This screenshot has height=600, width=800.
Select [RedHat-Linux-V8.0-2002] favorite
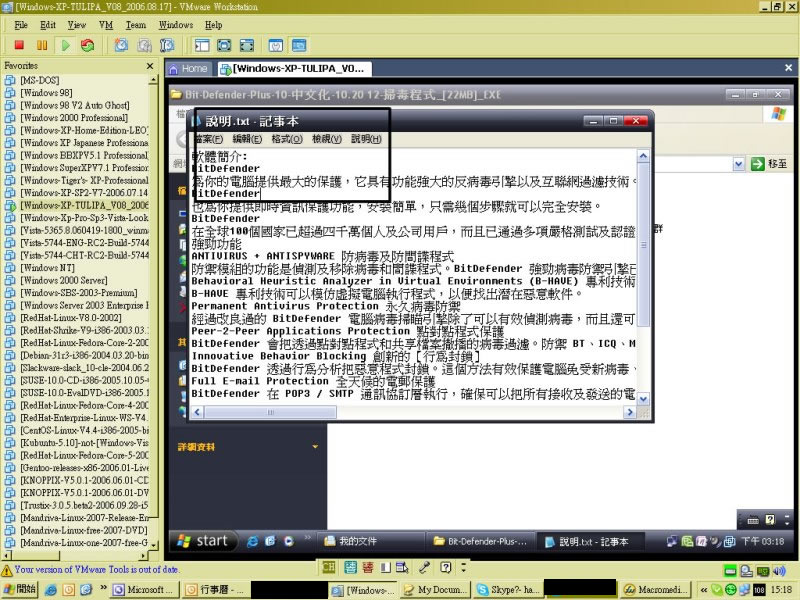[70, 318]
